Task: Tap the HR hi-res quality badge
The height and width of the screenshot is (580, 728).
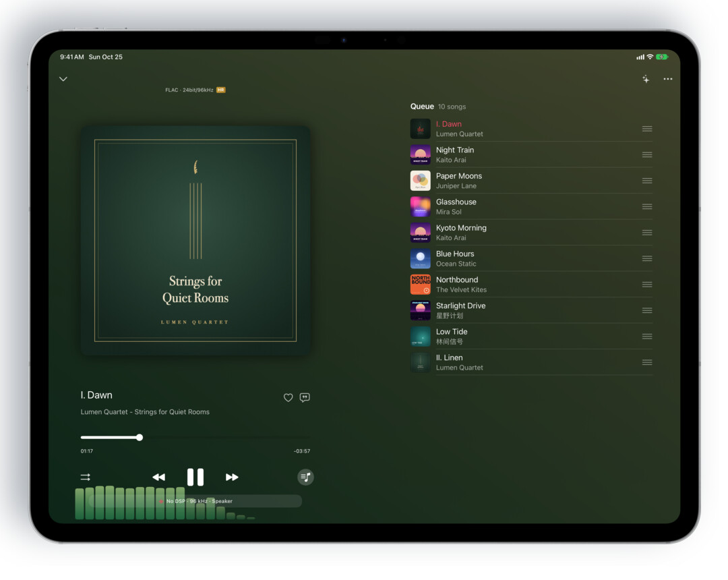Action: 221,90
